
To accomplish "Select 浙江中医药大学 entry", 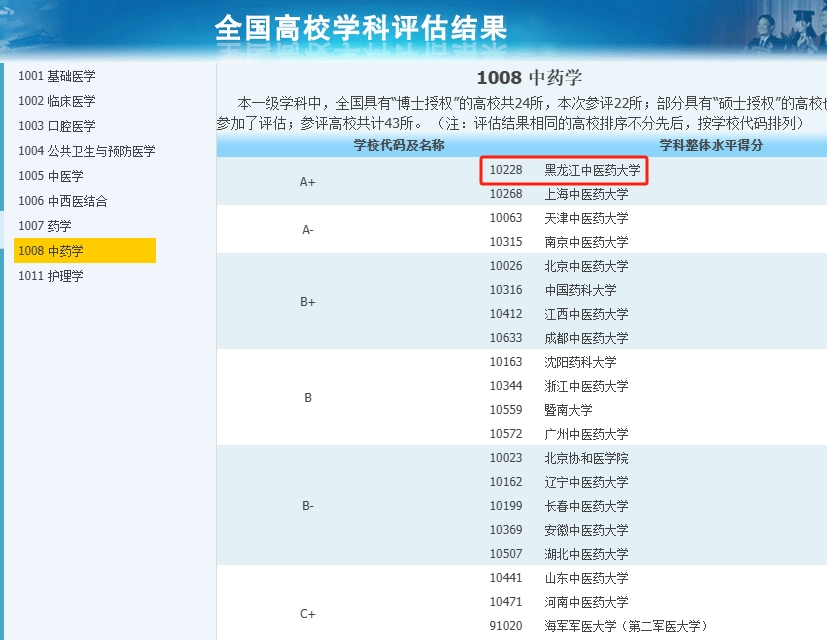I will coord(586,386).
